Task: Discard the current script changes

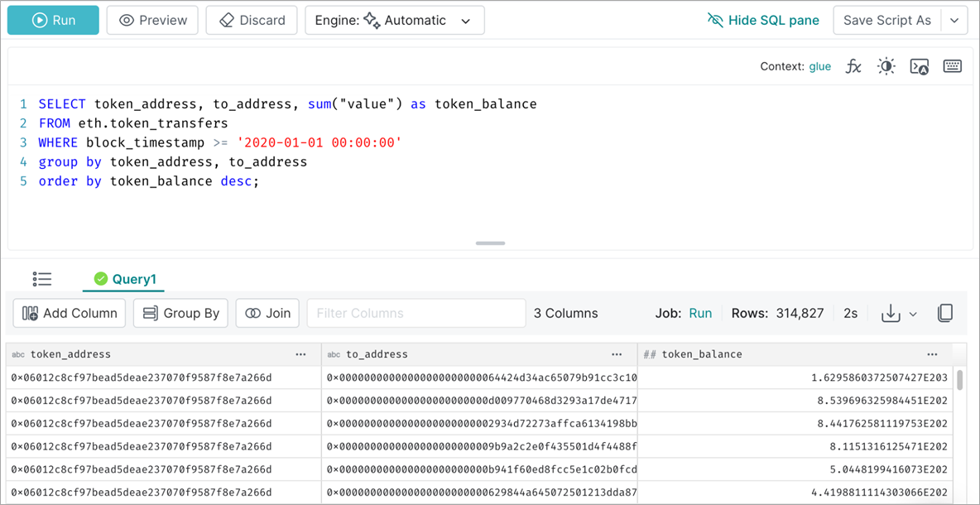Action: pyautogui.click(x=252, y=20)
